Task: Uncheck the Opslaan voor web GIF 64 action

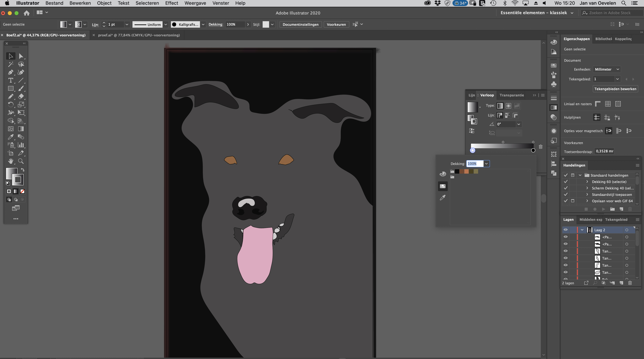Action: pyautogui.click(x=566, y=201)
